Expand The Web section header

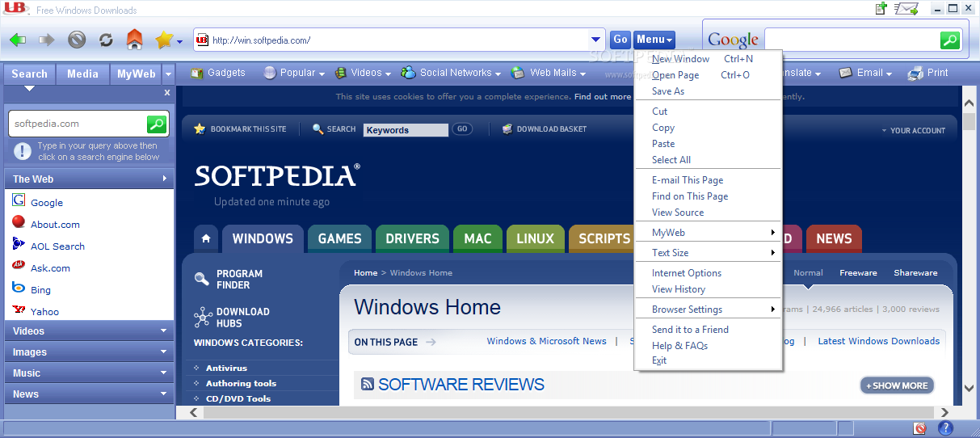coord(89,179)
